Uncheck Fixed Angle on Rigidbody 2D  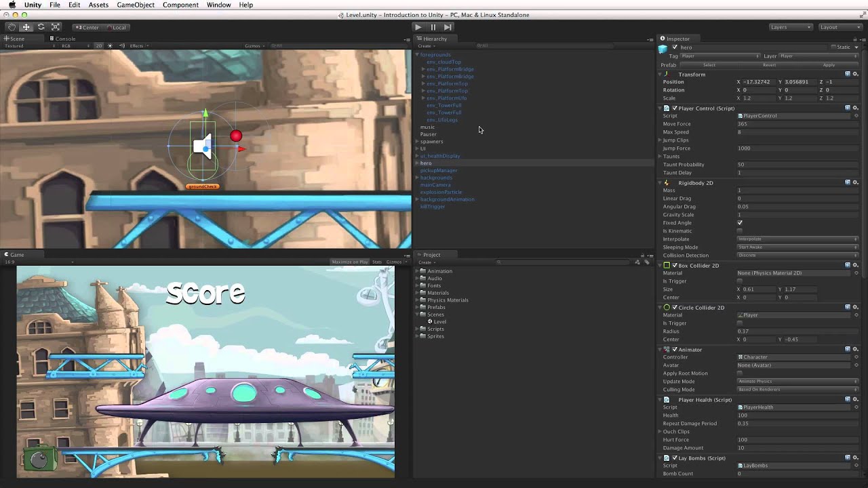point(740,223)
